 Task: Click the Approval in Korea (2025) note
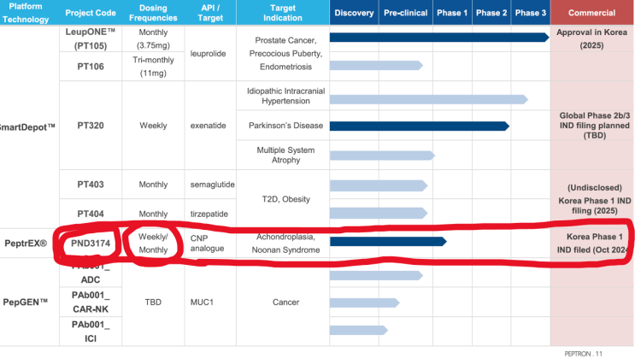coord(591,38)
